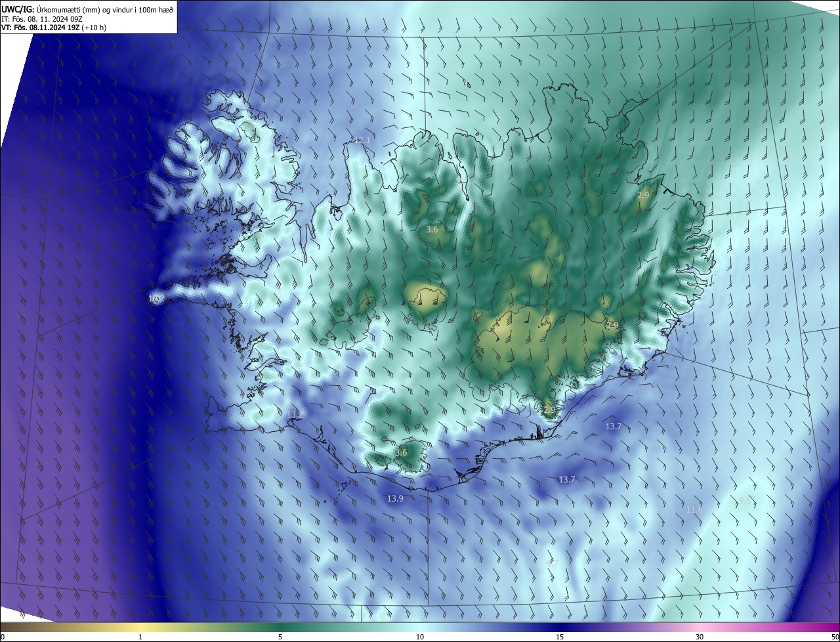Click the 13.2 value on the southwest coast
The height and width of the screenshot is (642, 840).
pyautogui.click(x=295, y=414)
